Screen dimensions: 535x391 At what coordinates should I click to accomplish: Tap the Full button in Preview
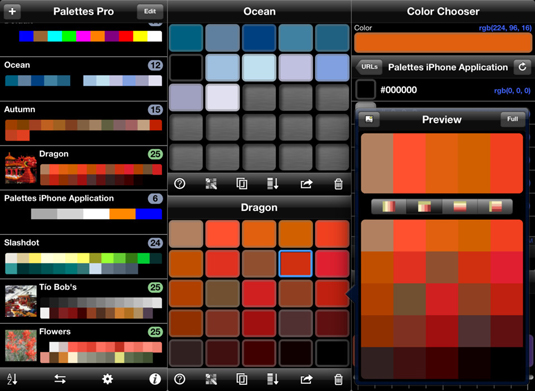[512, 119]
